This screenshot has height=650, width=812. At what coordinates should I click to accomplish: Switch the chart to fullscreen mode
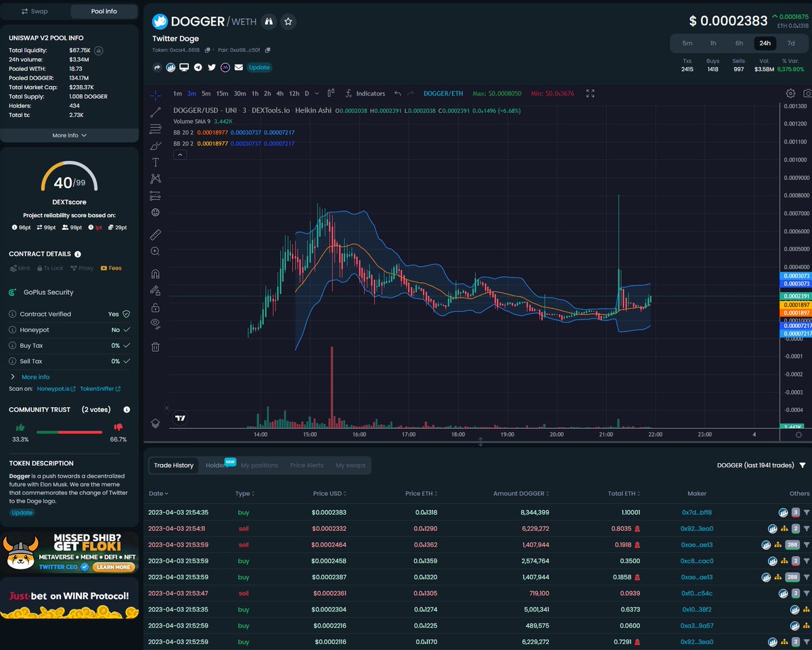pos(590,93)
